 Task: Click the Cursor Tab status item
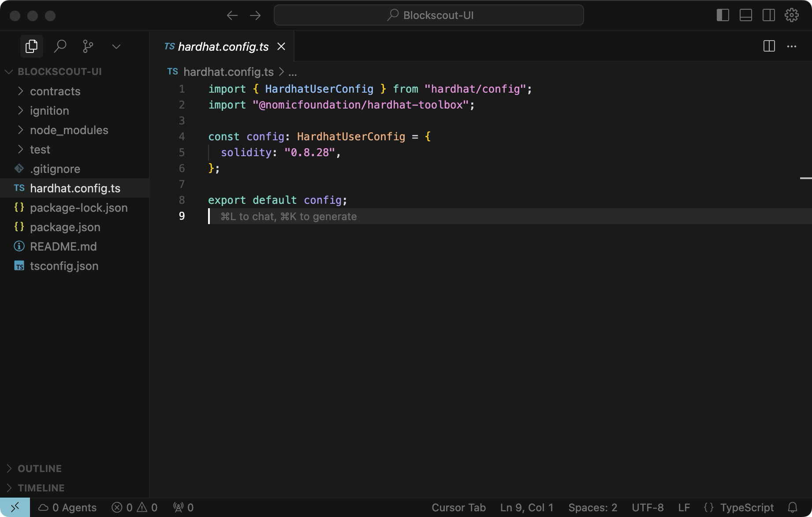coord(458,508)
